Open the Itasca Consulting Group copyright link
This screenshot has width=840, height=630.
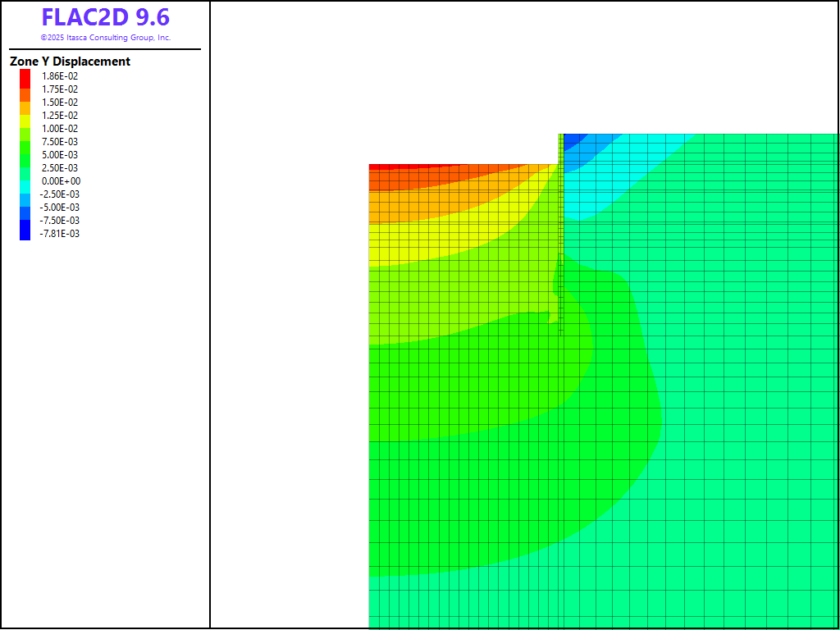pos(105,38)
